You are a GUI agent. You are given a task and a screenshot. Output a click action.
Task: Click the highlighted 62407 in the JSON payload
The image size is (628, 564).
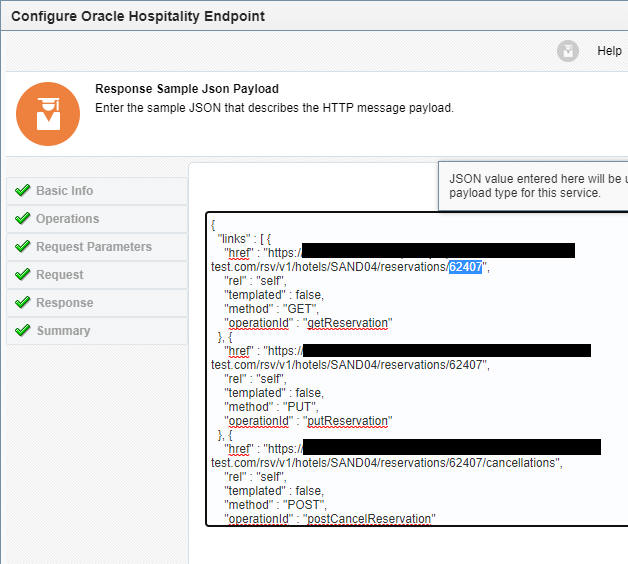click(x=465, y=267)
